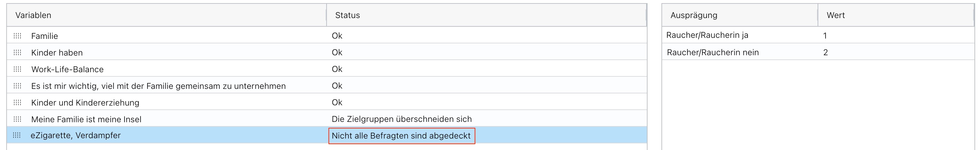Click status 'Nicht alle Befragten sind abgedeckt'
Viewport: 980px width, 150px height.
click(401, 136)
